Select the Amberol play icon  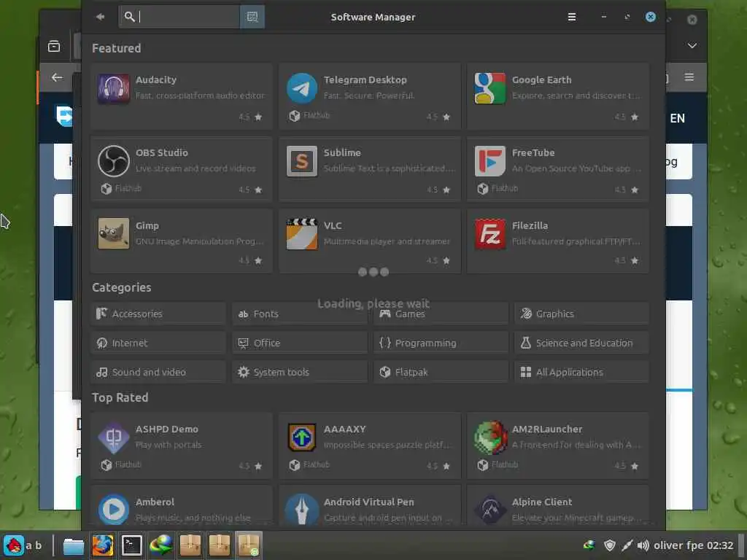pos(113,510)
